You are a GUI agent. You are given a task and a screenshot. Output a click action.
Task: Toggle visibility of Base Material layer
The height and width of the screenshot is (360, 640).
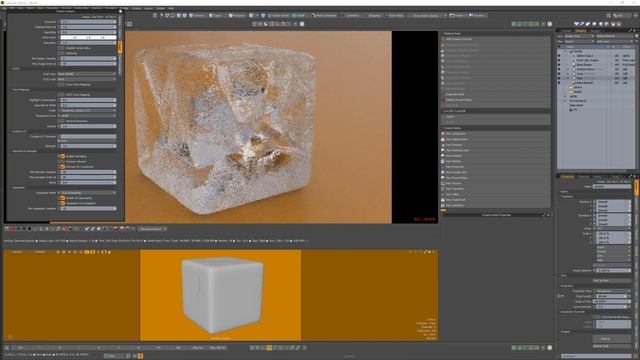click(559, 83)
